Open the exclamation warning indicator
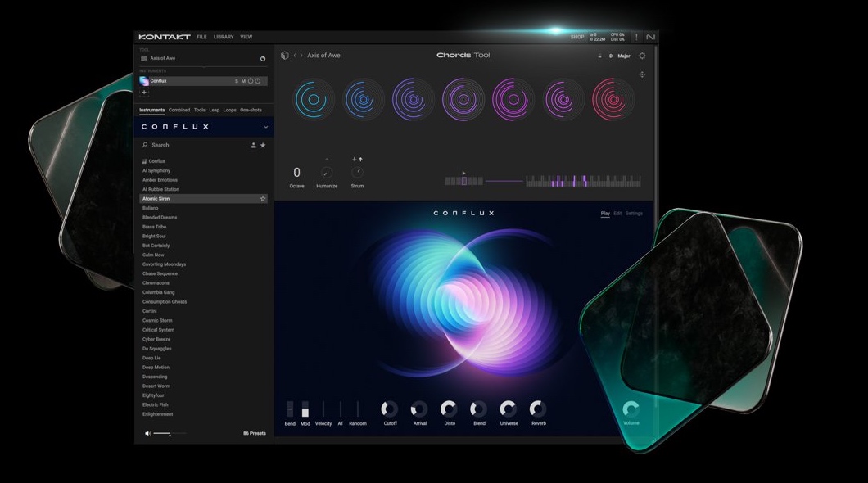868x483 pixels. (x=636, y=37)
